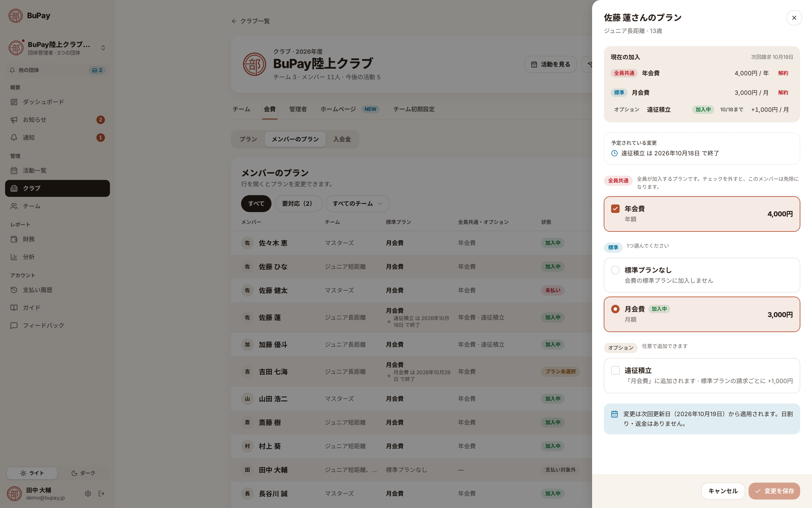812x508 pixels.
Task: Switch to ダーク theme
Action: tap(83, 473)
